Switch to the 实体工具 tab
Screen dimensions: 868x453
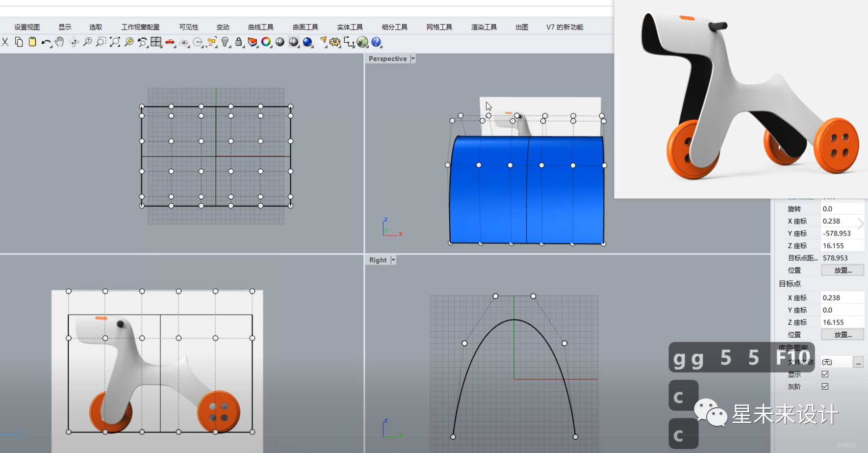(x=350, y=27)
